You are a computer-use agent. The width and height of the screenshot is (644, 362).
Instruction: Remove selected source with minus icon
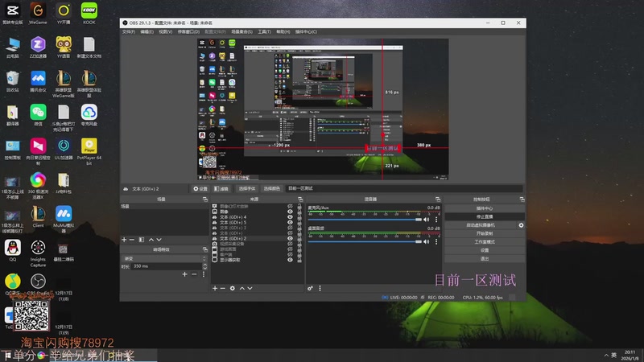pos(223,289)
